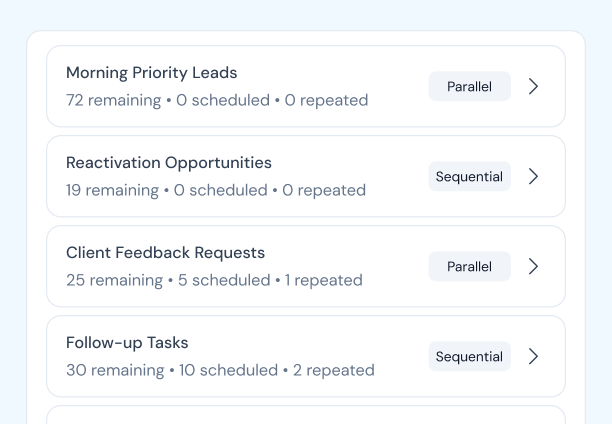Open the Client Feedback Requests card
Viewport: 612px width, 424px height.
click(x=306, y=266)
